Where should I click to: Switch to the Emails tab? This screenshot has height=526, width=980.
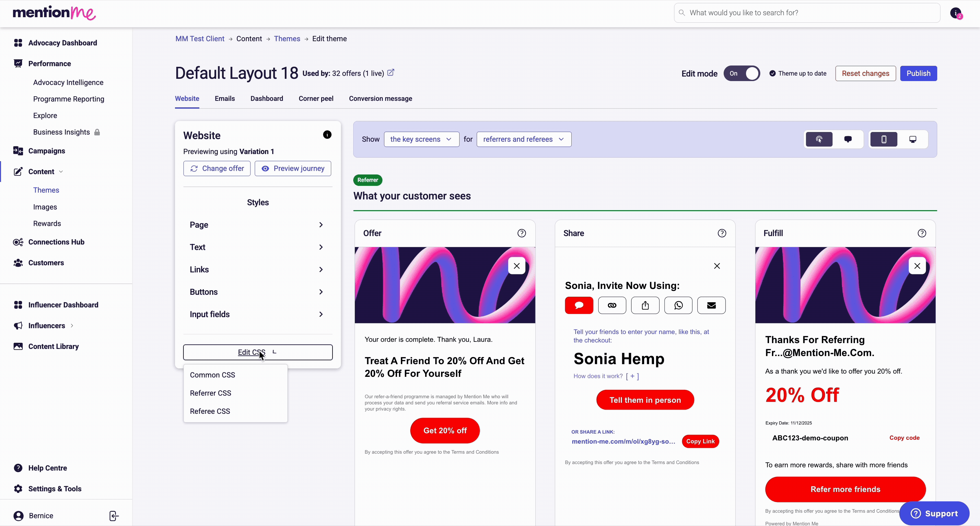(x=225, y=98)
